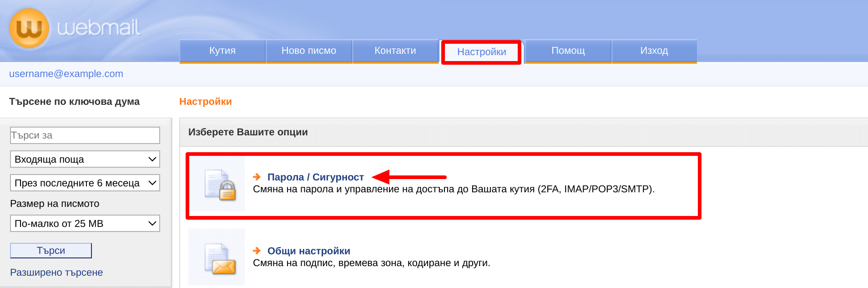
Task: Click the Търсене по ключова дума heading
Action: click(x=75, y=102)
